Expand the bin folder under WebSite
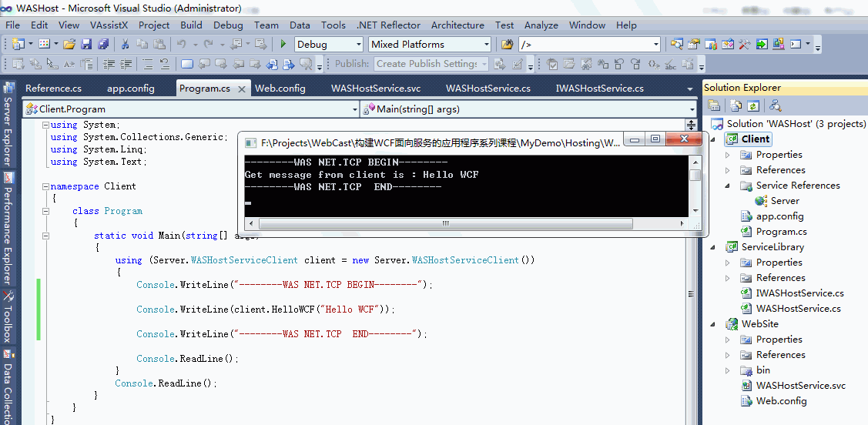The height and width of the screenshot is (425, 868). (728, 370)
